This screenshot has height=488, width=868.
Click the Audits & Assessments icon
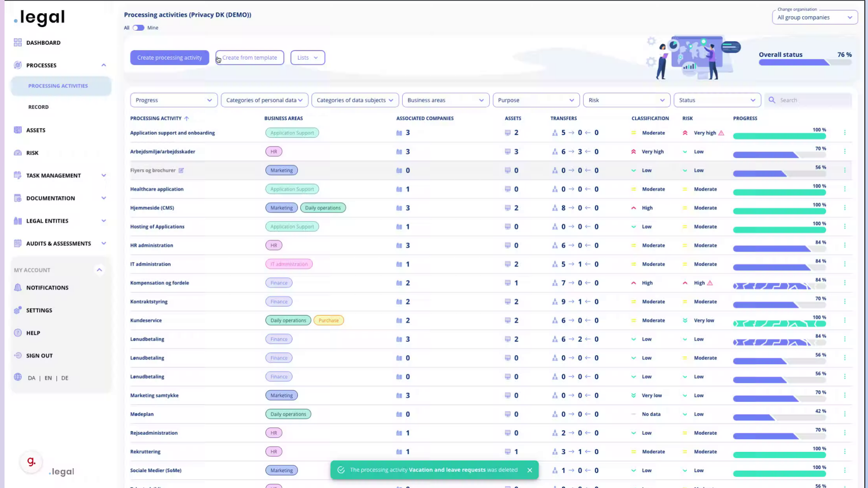click(18, 243)
